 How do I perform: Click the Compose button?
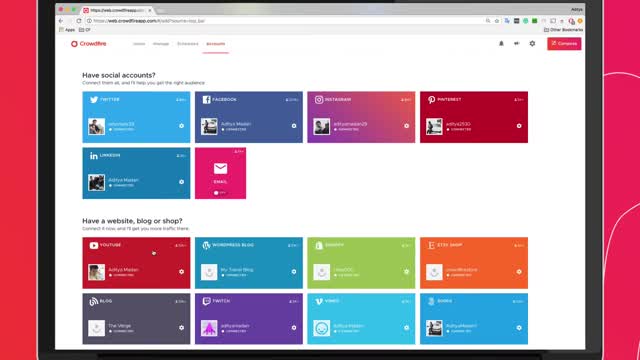tap(564, 44)
